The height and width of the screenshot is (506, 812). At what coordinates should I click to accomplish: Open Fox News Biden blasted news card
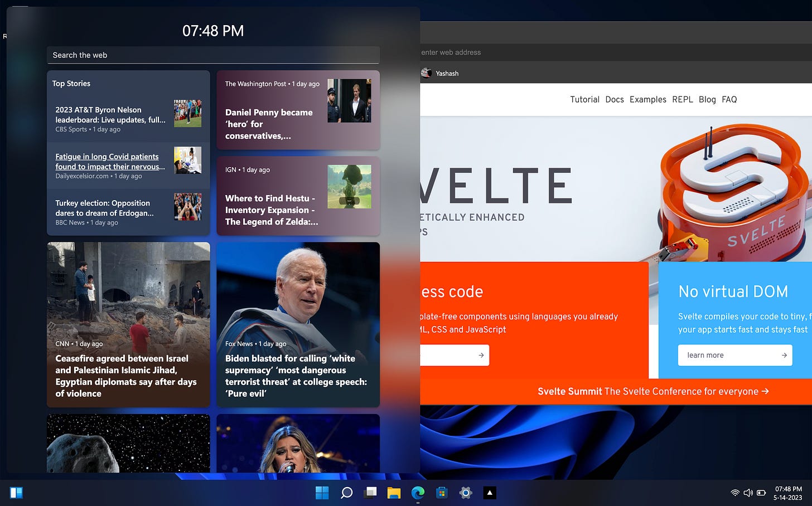pos(298,324)
